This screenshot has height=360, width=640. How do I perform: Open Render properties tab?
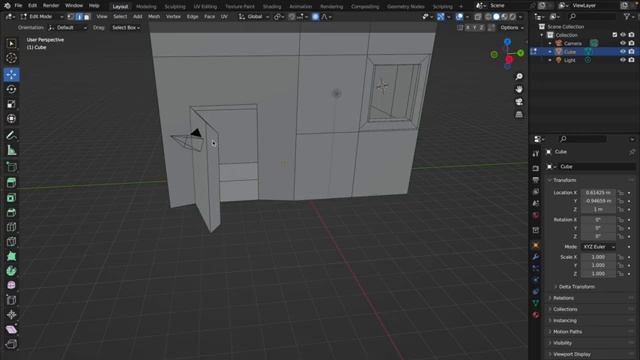536,168
